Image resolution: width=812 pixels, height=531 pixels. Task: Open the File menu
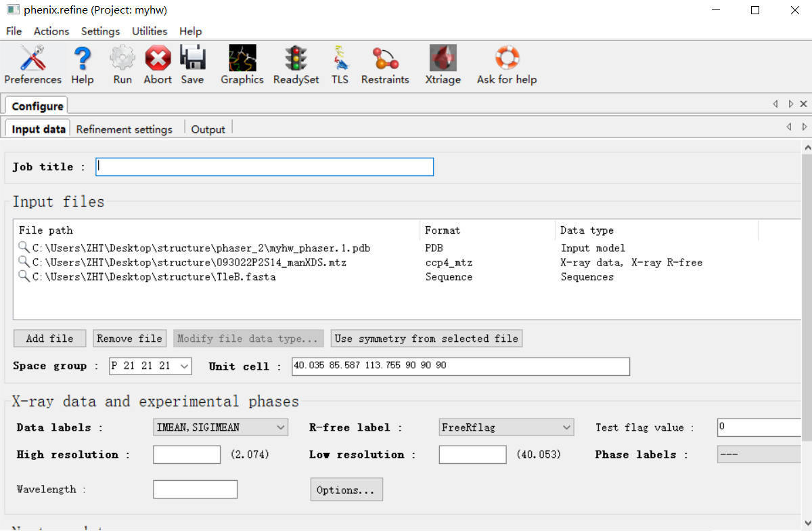[x=14, y=31]
